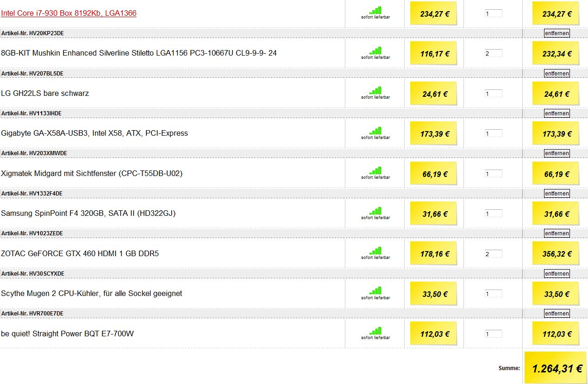Click availability bars icon for Xigmatek Midgard

point(375,170)
